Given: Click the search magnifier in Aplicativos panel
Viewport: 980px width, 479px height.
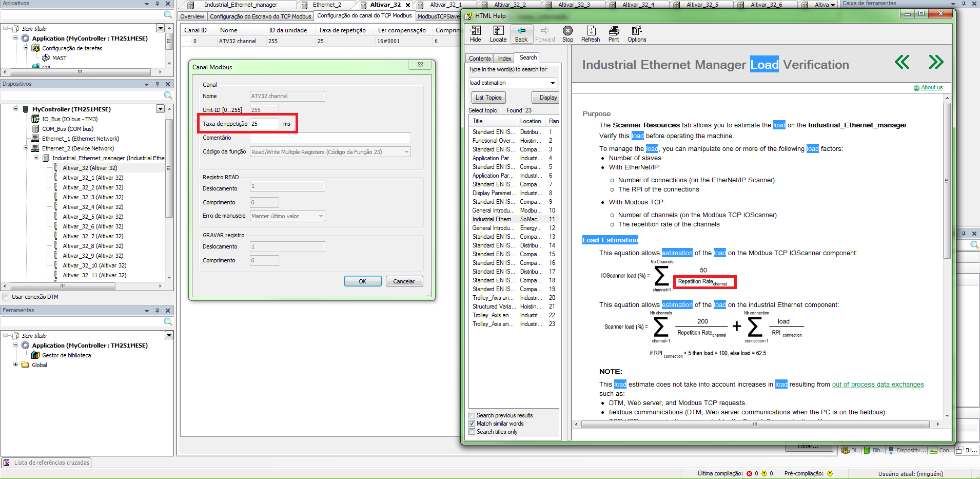Looking at the screenshot, I should click(168, 15).
